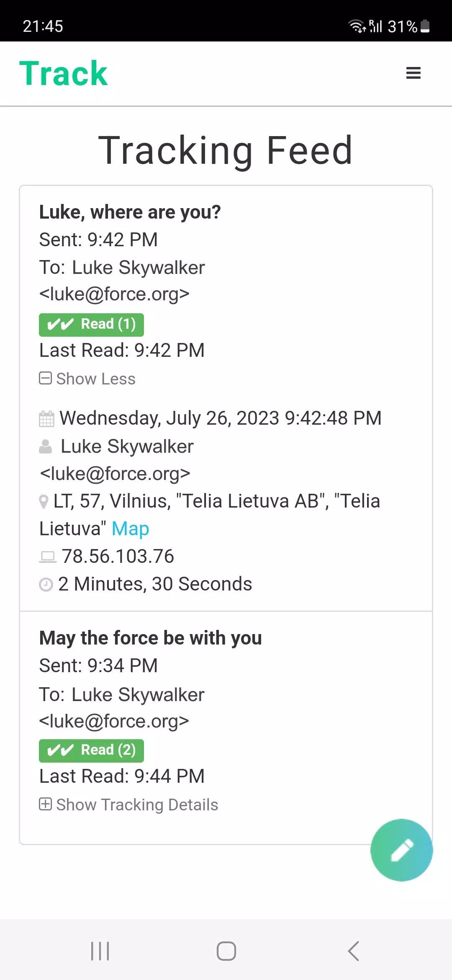
Task: Open "May the force be with you" email
Action: (x=150, y=638)
